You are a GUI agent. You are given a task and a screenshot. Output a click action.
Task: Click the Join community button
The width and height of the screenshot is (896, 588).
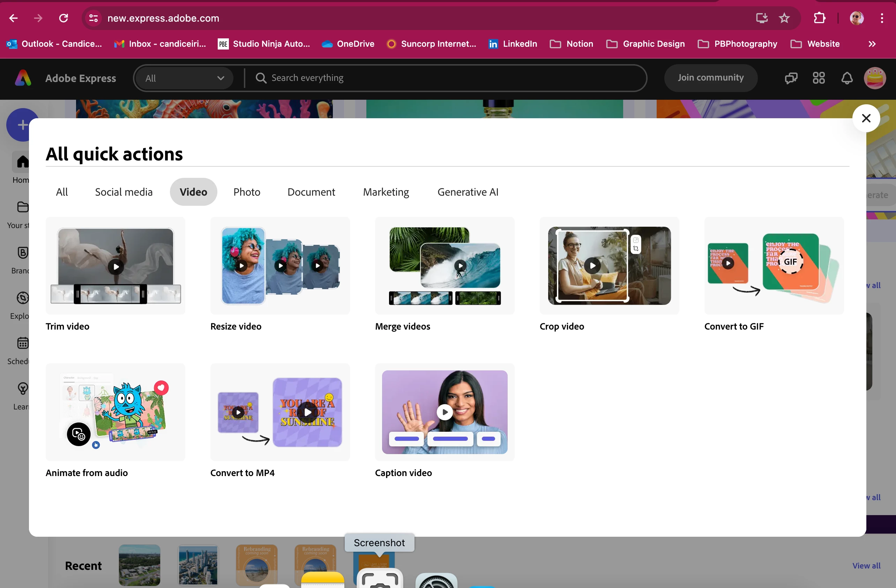(x=710, y=78)
